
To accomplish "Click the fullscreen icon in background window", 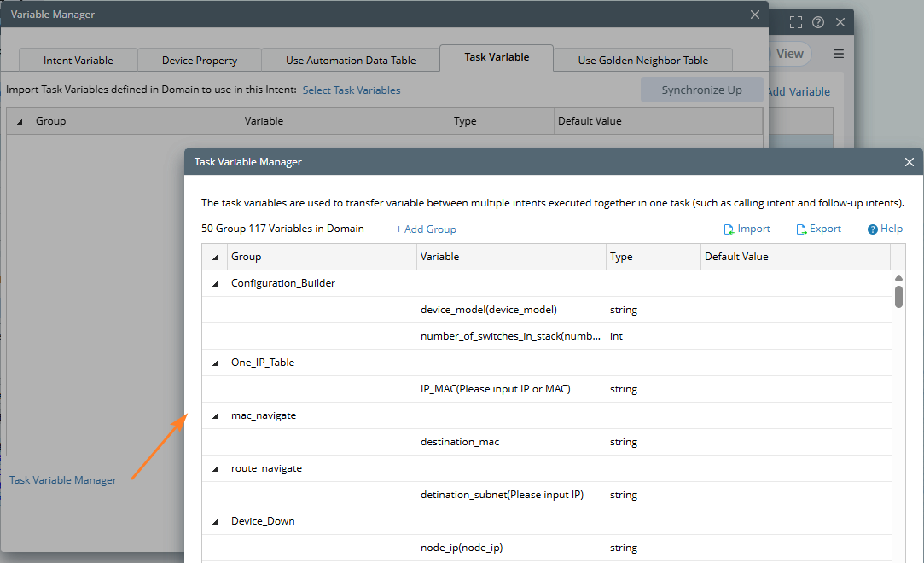I will pos(796,23).
